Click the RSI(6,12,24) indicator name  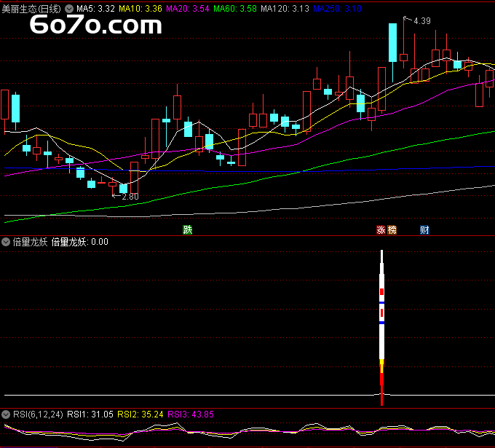(x=38, y=414)
